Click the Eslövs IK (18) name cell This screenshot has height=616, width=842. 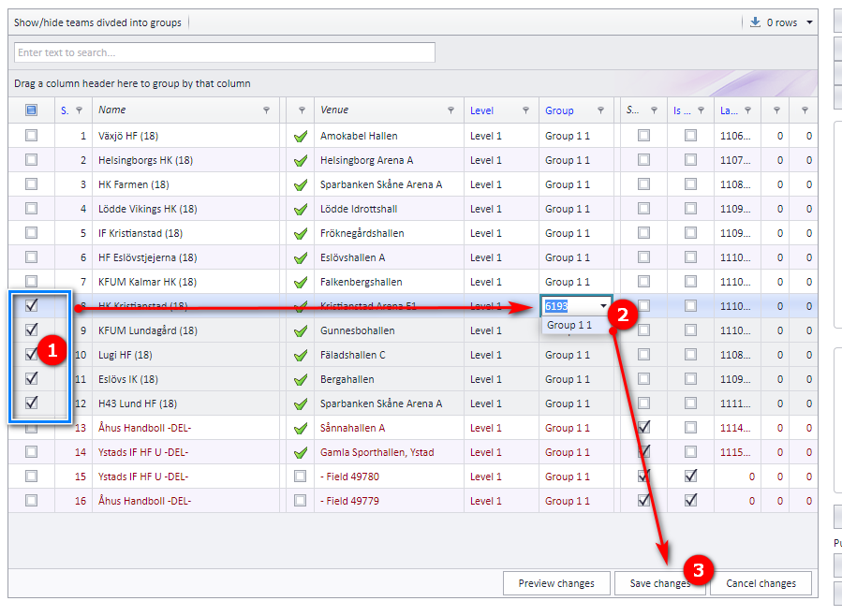coord(185,379)
